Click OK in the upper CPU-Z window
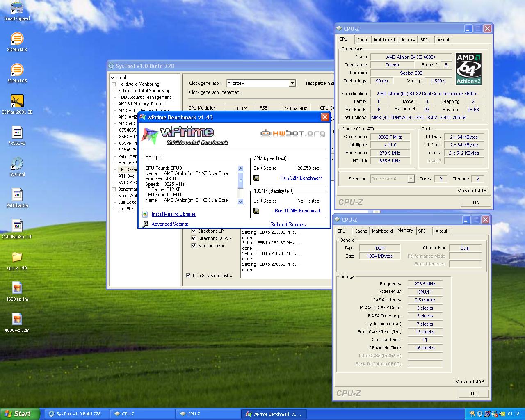Viewport: 525px width, 420px height. tap(476, 202)
